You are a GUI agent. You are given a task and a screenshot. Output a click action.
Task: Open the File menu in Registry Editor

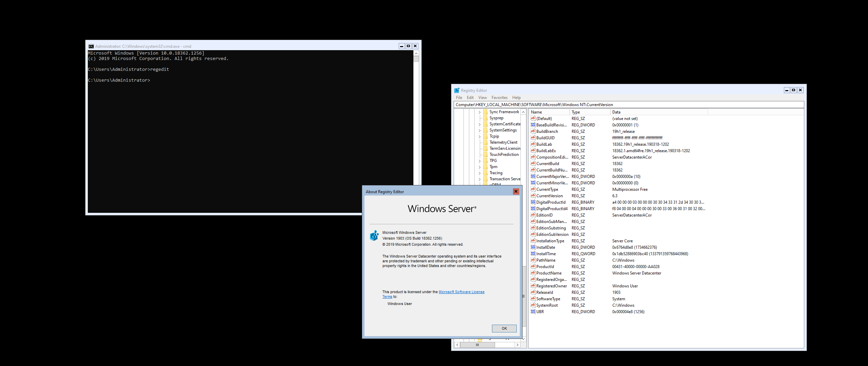click(x=459, y=98)
